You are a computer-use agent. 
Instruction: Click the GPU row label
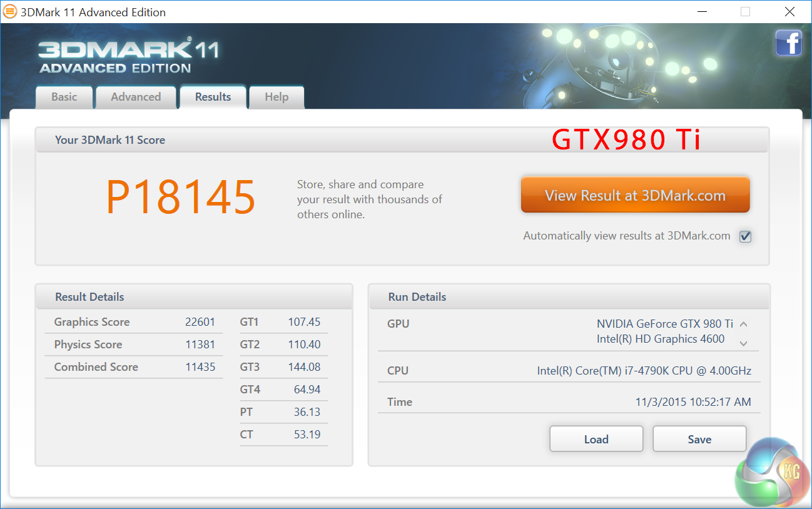pos(398,324)
